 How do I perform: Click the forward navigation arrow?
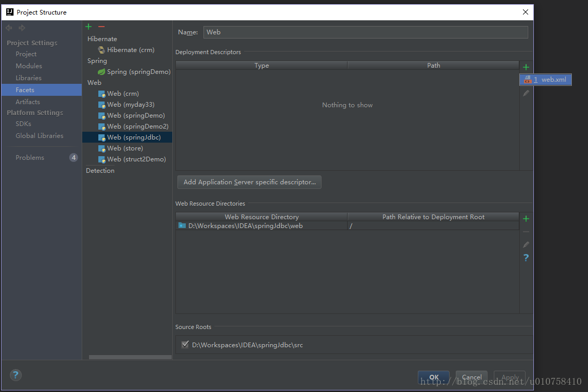[x=22, y=28]
